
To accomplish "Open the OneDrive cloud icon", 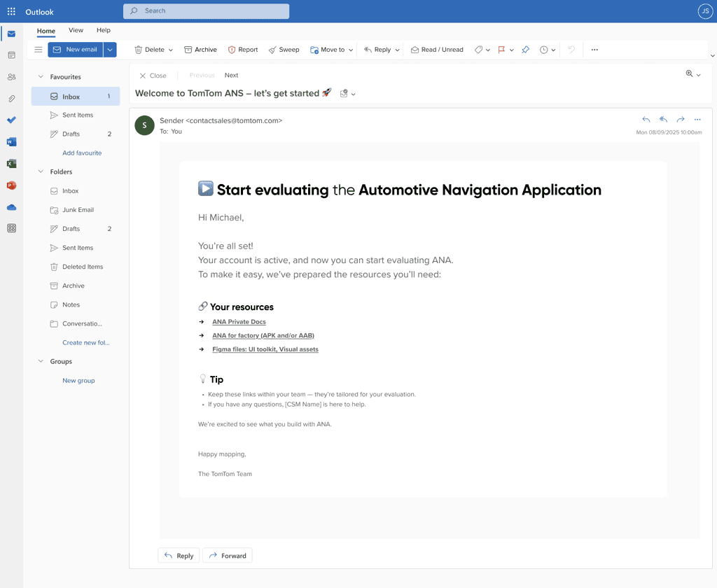I will pos(11,207).
